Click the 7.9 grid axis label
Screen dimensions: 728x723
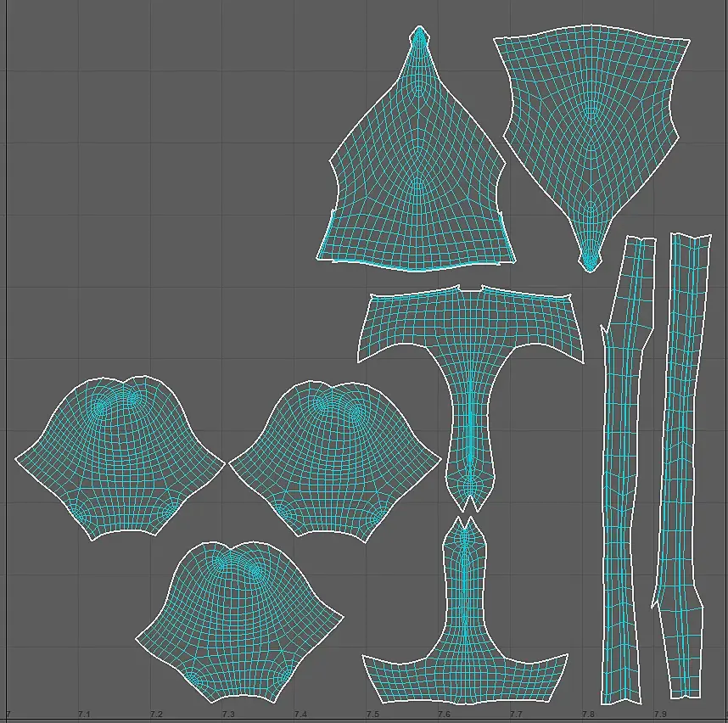[x=660, y=714]
